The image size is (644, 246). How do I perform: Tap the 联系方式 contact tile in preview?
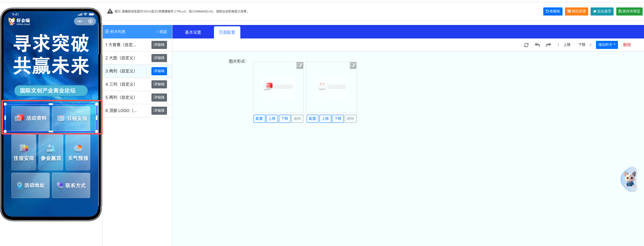point(71,185)
